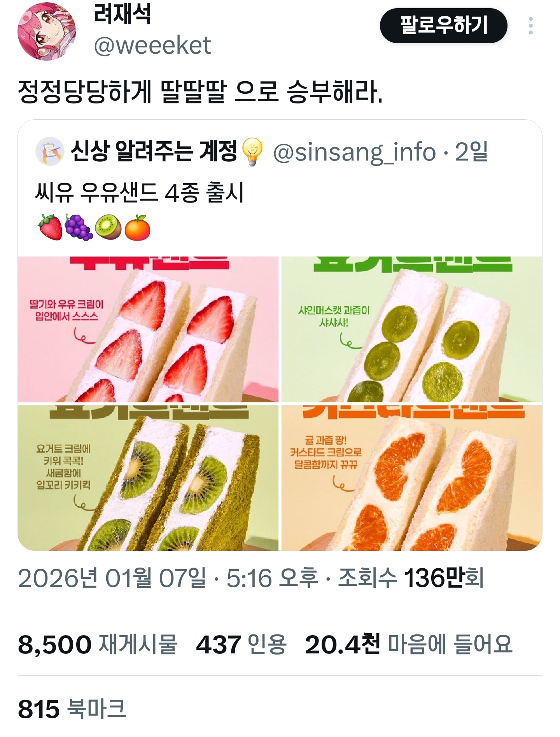The width and height of the screenshot is (560, 737).
Task: Click the kiwi emoji in quoted post
Action: click(x=108, y=227)
